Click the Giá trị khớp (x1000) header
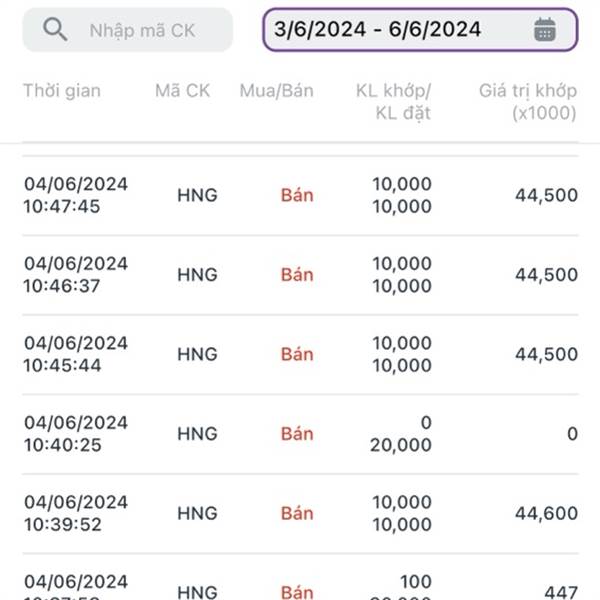The height and width of the screenshot is (600, 600). (x=528, y=102)
